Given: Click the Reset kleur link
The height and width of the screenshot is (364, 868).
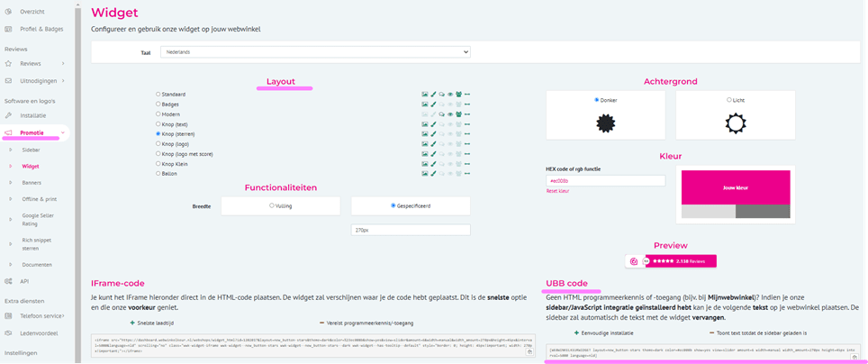Looking at the screenshot, I should point(558,191).
